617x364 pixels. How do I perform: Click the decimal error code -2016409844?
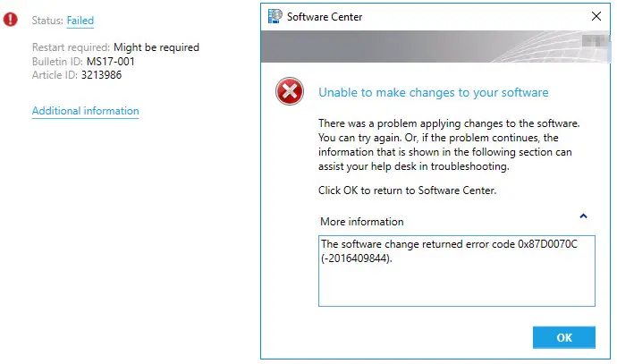357,258
